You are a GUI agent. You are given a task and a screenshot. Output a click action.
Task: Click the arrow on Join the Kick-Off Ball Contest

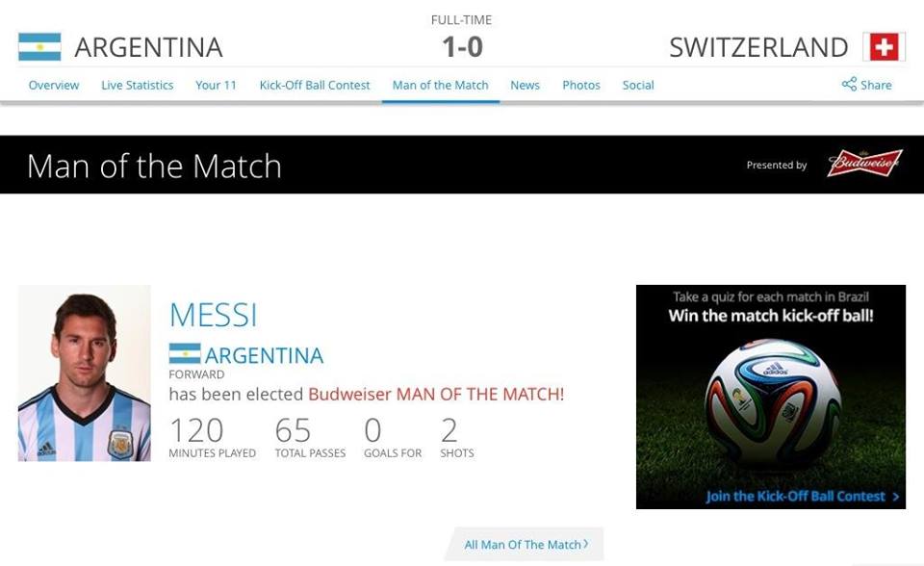point(895,497)
